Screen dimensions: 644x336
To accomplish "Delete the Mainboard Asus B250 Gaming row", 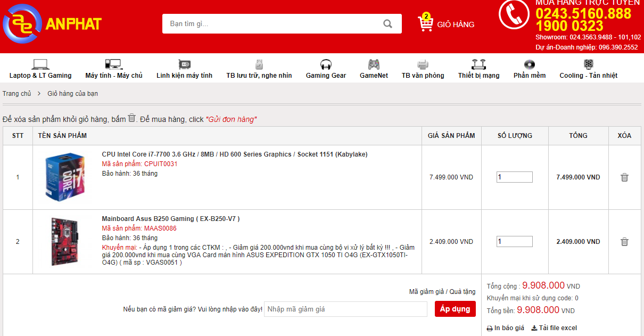I will [625, 242].
